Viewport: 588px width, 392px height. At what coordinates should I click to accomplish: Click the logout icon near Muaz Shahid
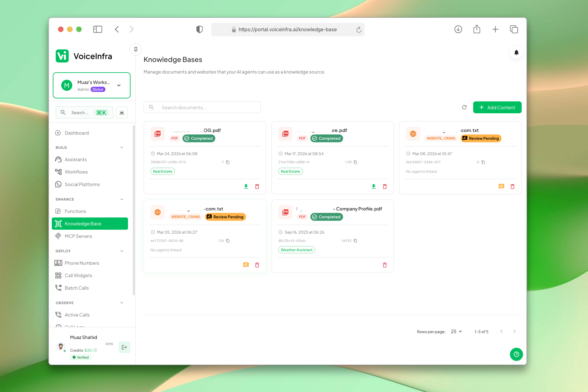124,347
